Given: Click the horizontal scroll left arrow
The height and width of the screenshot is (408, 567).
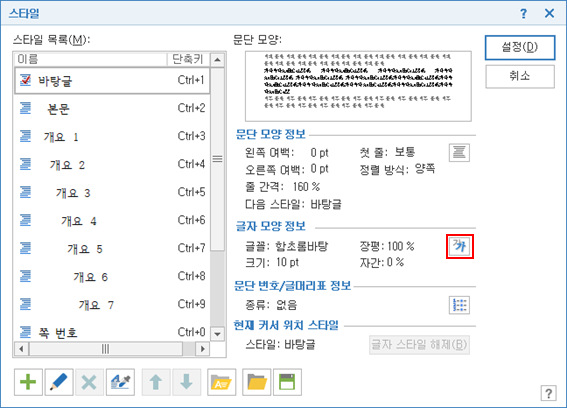Looking at the screenshot, I should tap(21, 349).
